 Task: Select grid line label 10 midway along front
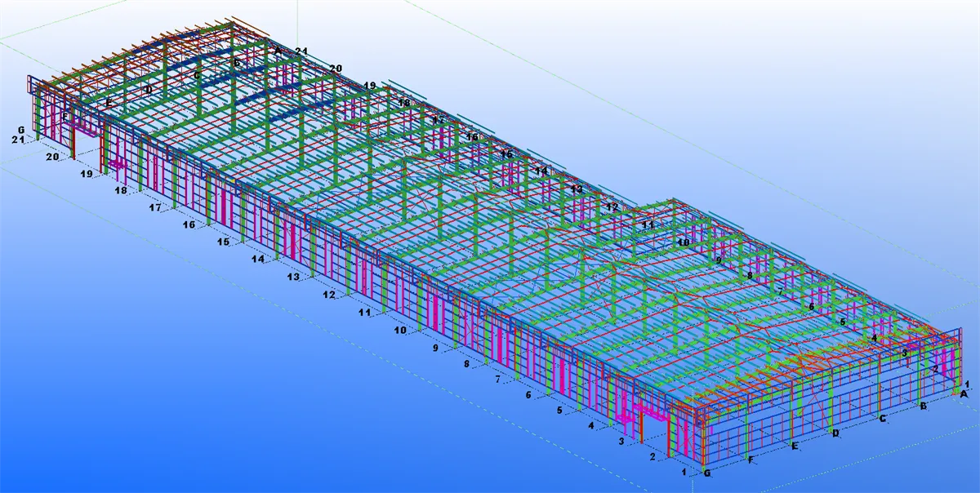click(x=399, y=329)
